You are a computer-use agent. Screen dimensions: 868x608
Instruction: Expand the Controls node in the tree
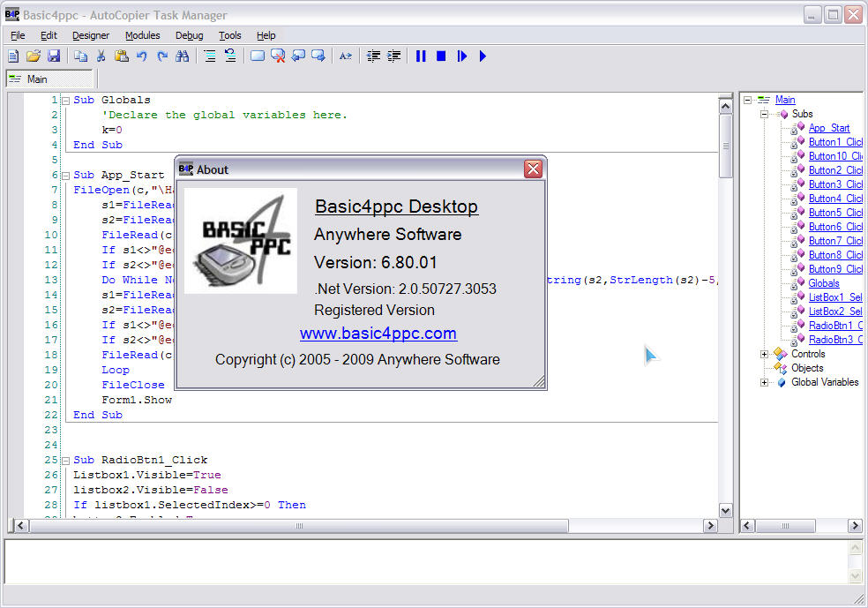(x=764, y=354)
